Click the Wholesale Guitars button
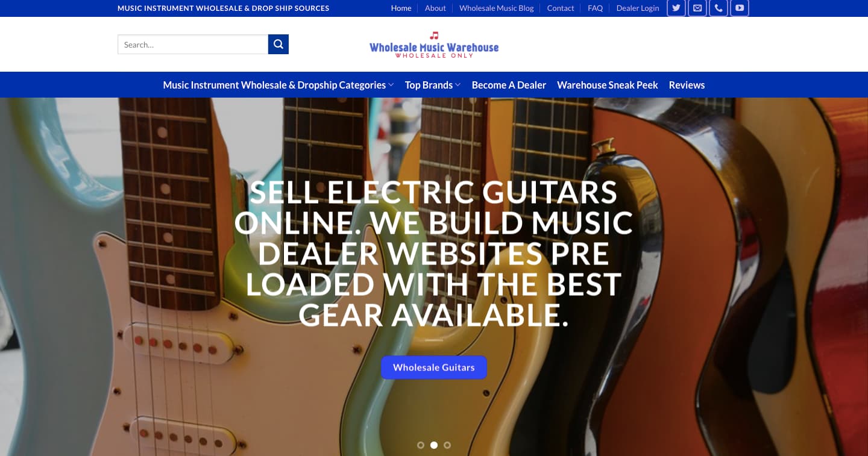This screenshot has height=456, width=868. [x=434, y=367]
